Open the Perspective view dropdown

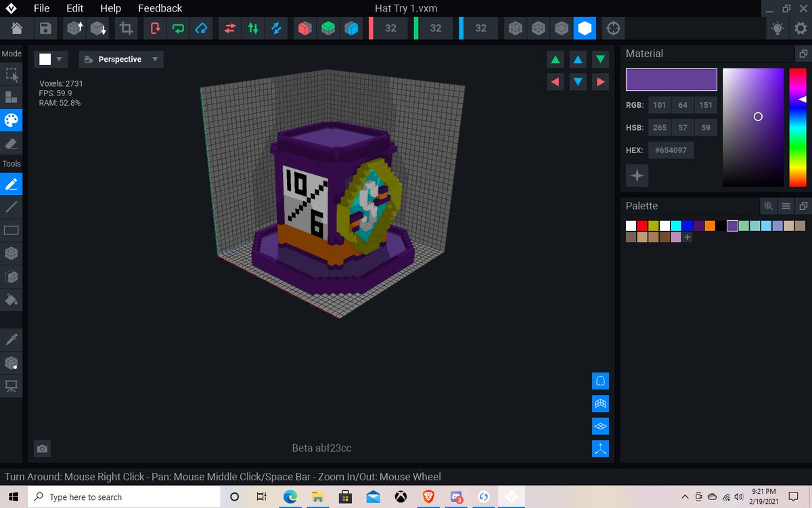[120, 59]
